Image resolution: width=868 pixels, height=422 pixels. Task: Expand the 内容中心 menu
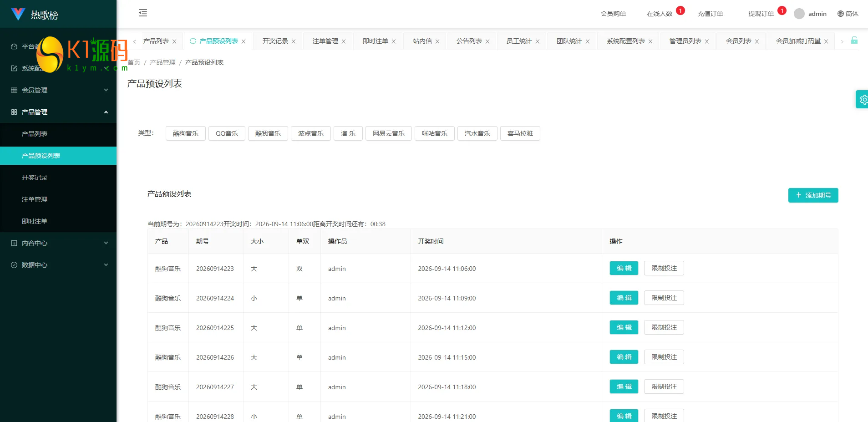(58, 243)
